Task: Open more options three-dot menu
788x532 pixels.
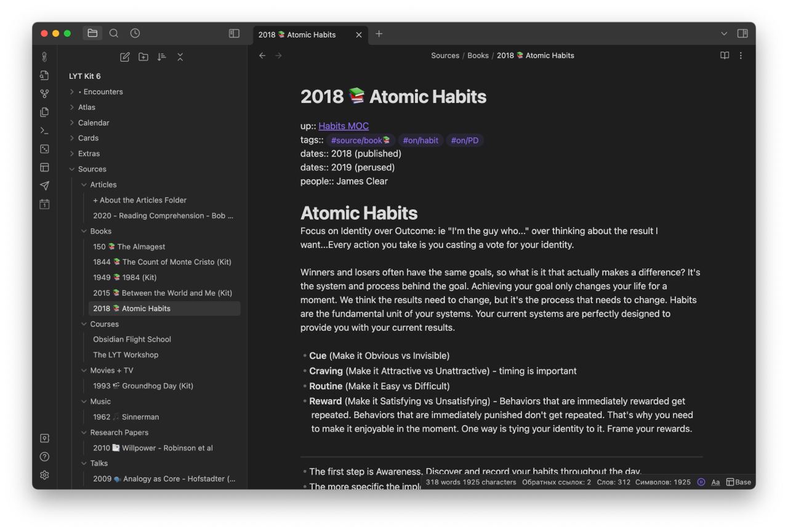Action: point(741,55)
